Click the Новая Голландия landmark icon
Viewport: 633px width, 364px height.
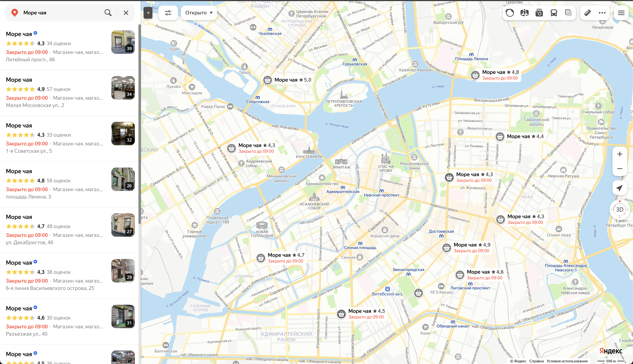click(262, 225)
